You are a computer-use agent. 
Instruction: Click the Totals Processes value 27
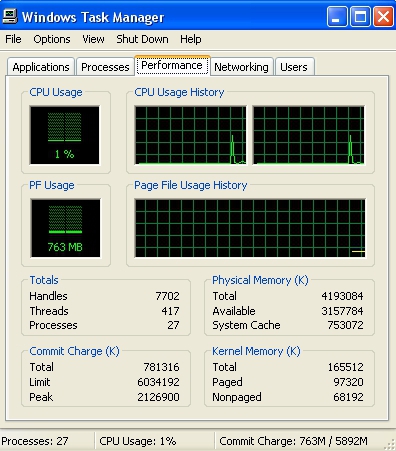[x=173, y=325]
